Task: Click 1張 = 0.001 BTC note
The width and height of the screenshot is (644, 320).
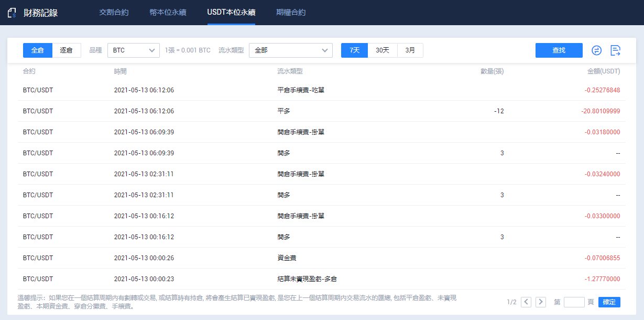Action: (188, 50)
